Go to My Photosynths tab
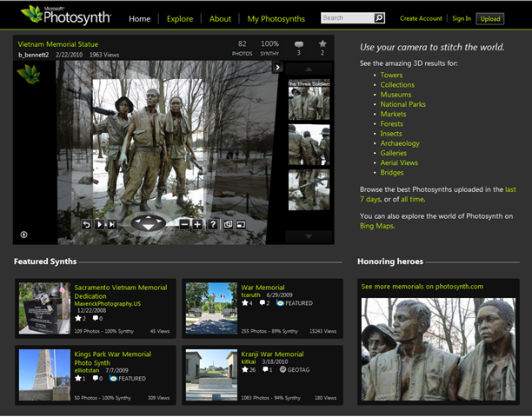The width and height of the screenshot is (532, 417). pos(276,18)
